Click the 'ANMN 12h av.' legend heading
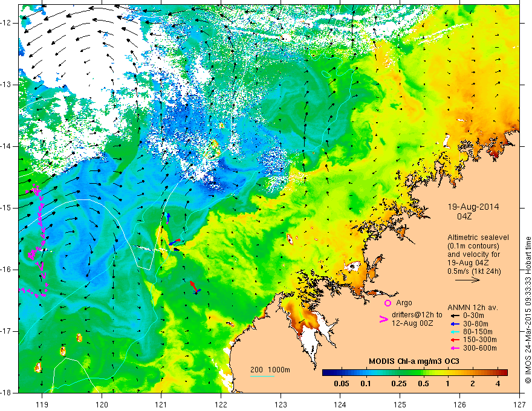The width and height of the screenshot is (532, 411). (x=473, y=308)
